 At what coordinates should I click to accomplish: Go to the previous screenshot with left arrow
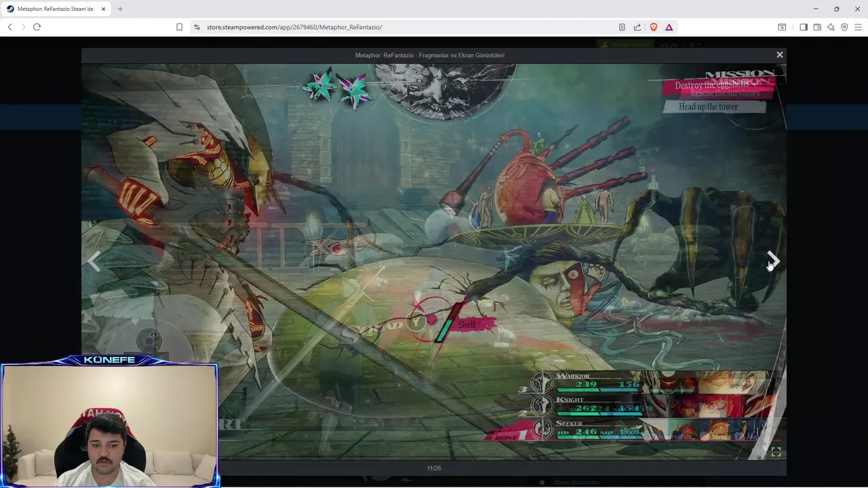click(x=94, y=261)
